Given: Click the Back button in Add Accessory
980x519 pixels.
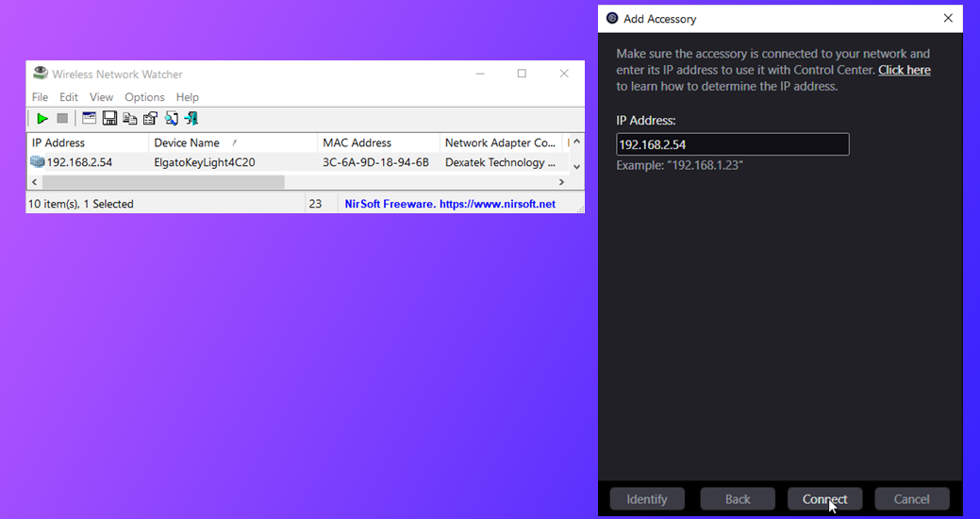Looking at the screenshot, I should [x=738, y=499].
